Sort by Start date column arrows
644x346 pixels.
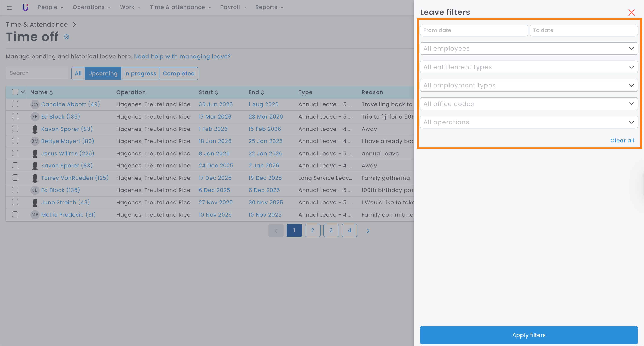pos(216,92)
